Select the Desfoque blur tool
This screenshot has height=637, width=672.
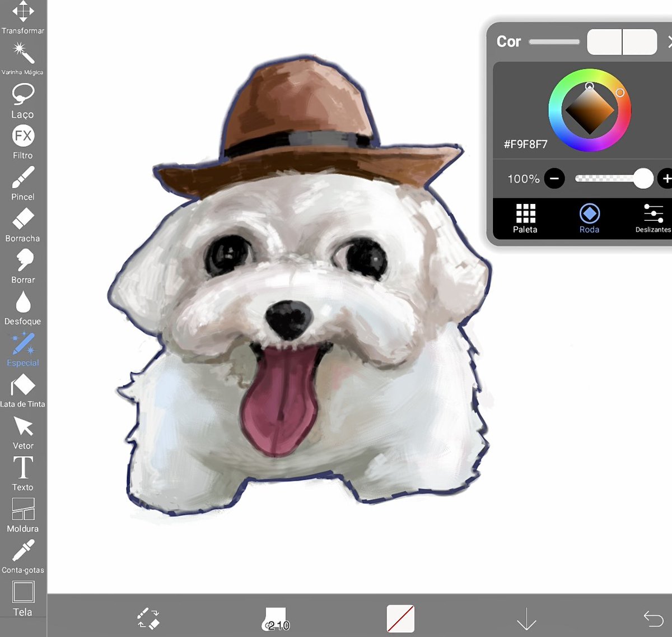pos(23,308)
